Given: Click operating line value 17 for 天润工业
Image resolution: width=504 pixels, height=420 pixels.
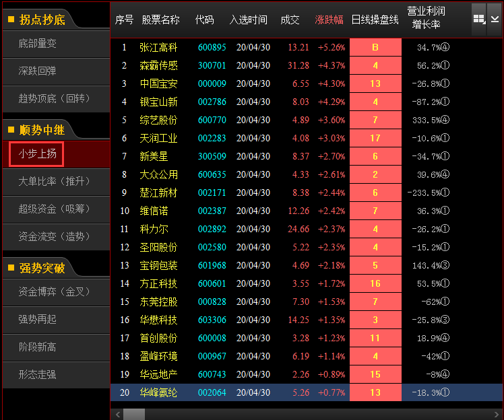Looking at the screenshot, I should [x=375, y=139].
